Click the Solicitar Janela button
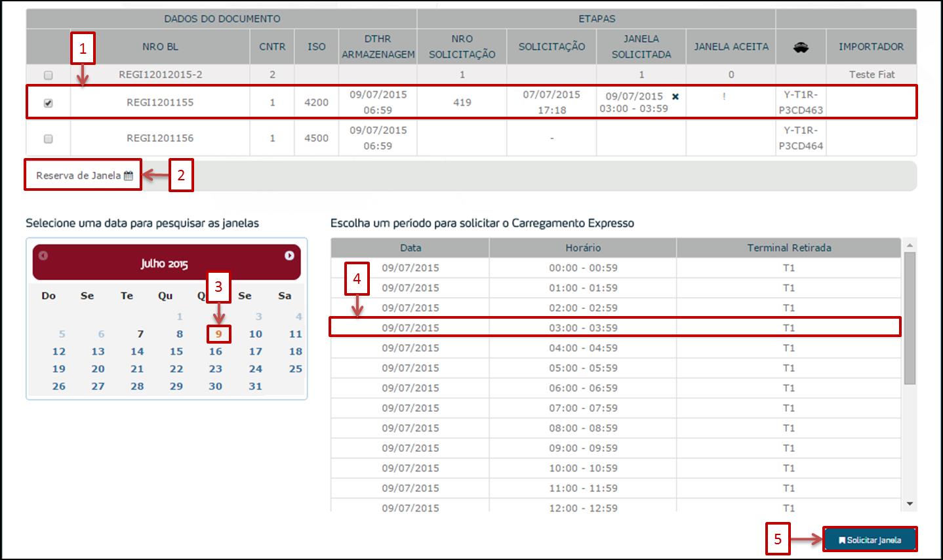The width and height of the screenshot is (943, 560). pyautogui.click(x=870, y=540)
